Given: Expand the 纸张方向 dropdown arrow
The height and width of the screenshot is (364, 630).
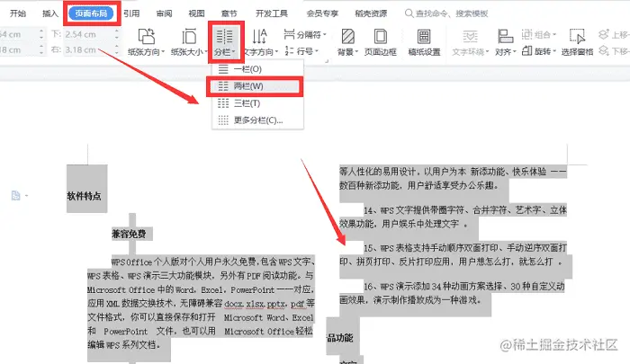Looking at the screenshot, I should click(163, 52).
